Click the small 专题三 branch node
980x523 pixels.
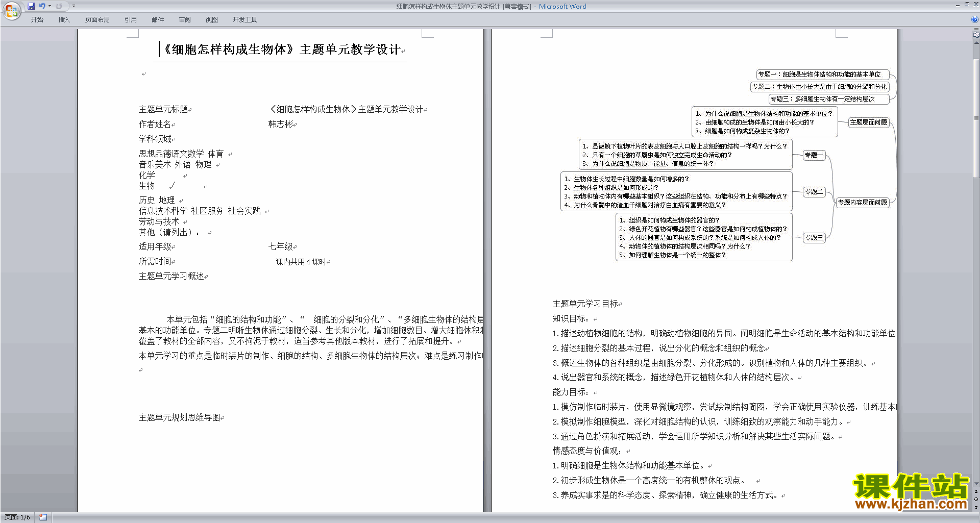coord(814,238)
